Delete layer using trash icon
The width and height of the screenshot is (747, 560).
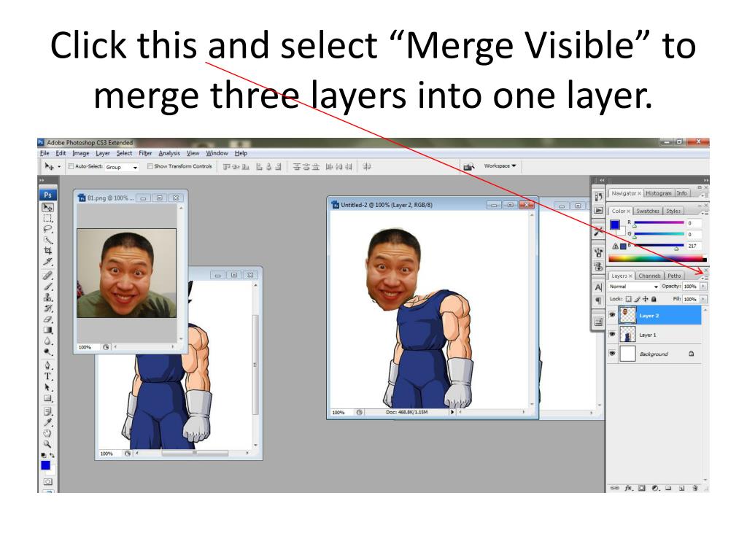(x=695, y=488)
